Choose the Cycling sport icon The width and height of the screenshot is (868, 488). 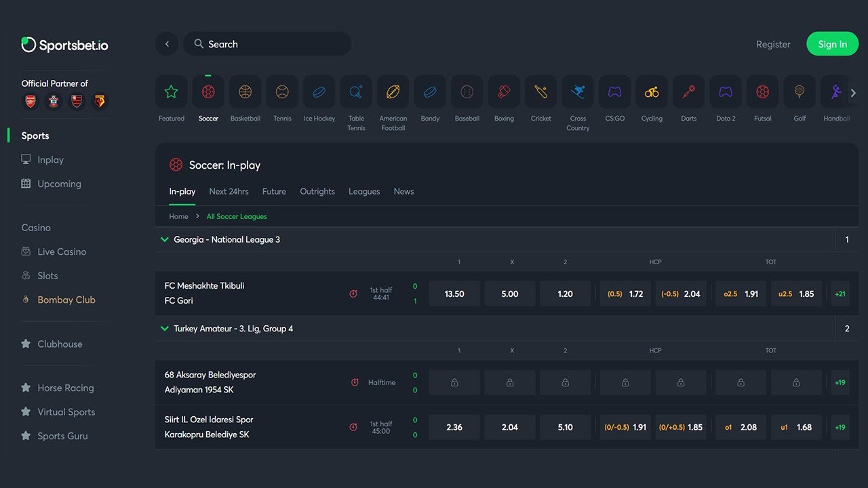pyautogui.click(x=652, y=91)
